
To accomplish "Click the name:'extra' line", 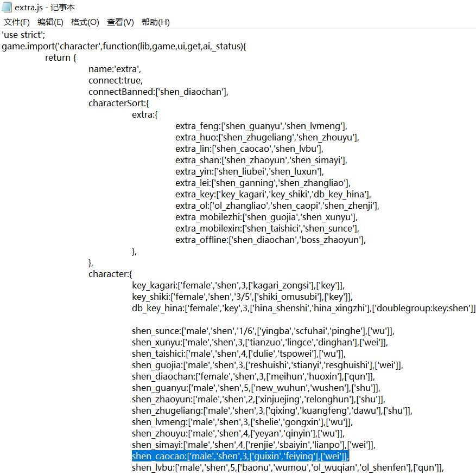I will click(115, 69).
